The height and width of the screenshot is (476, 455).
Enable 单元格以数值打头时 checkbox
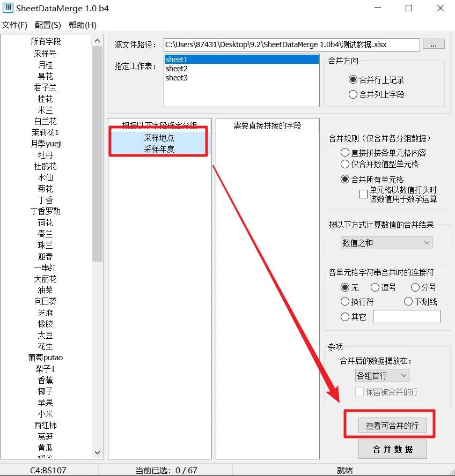click(363, 194)
